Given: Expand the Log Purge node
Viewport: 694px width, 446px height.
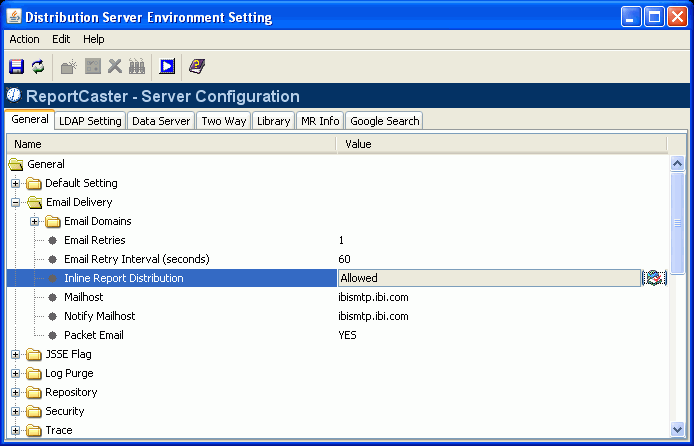Looking at the screenshot, I should pos(15,373).
